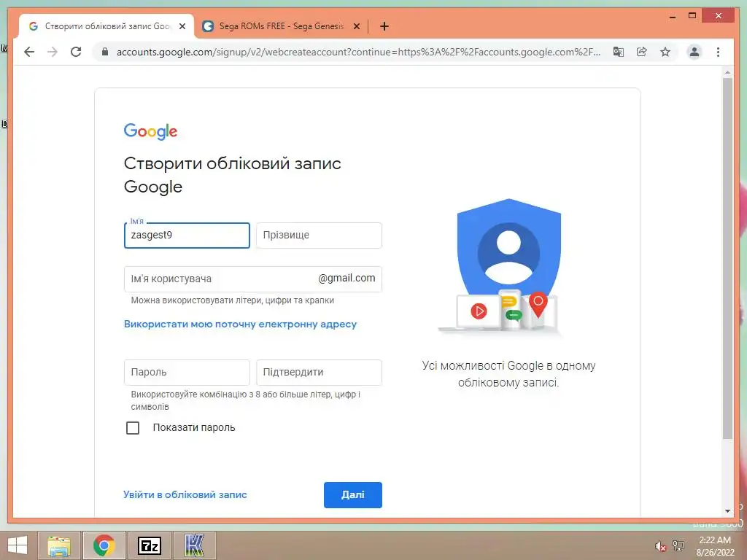Open the K app in taskbar

[x=194, y=545]
